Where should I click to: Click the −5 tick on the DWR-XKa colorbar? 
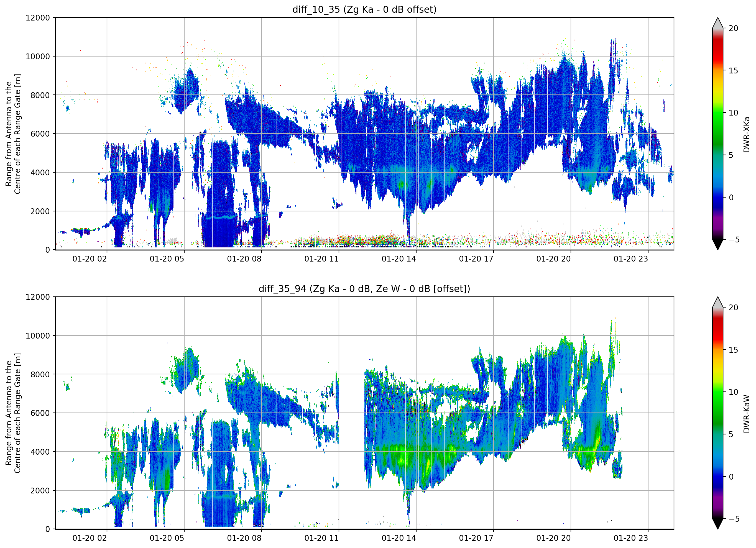734,240
